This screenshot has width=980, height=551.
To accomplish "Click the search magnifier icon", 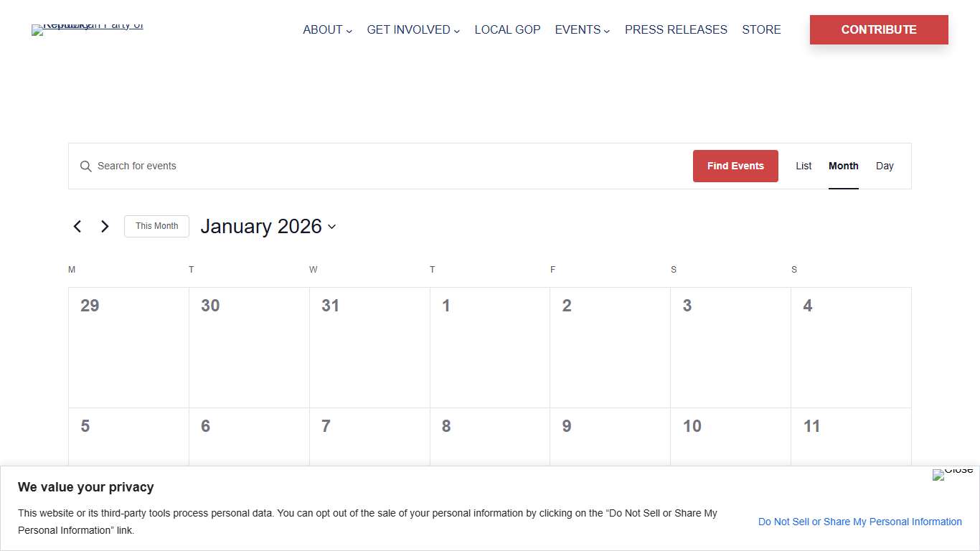I will point(85,166).
